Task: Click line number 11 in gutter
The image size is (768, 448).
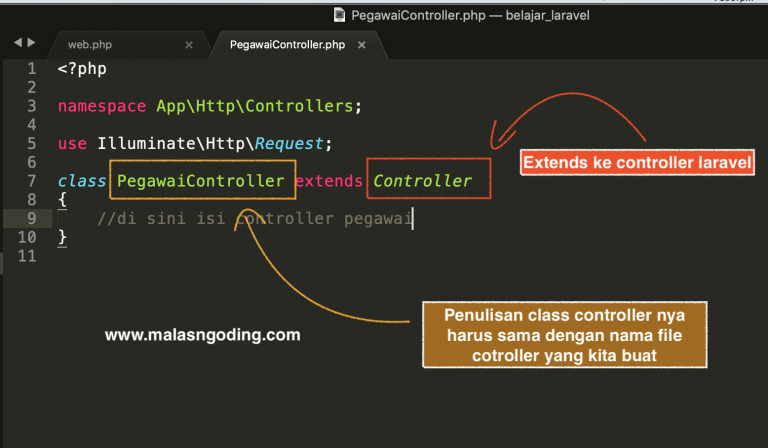Action: tap(27, 256)
